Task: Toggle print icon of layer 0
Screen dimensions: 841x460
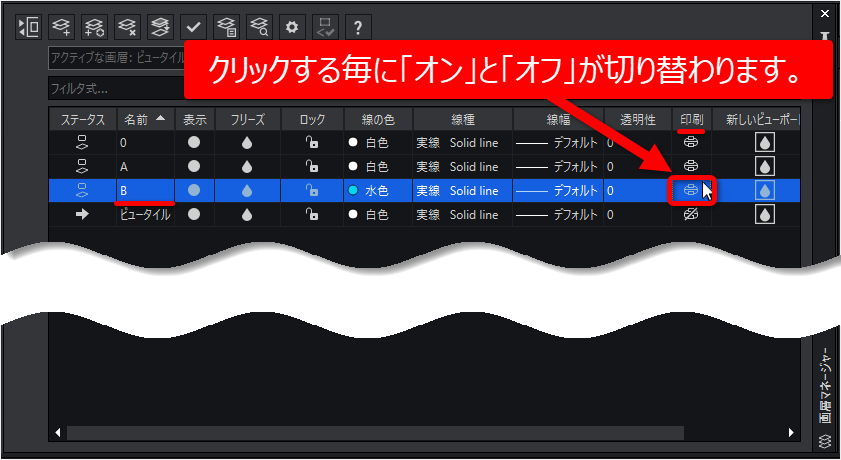Action: pos(691,142)
